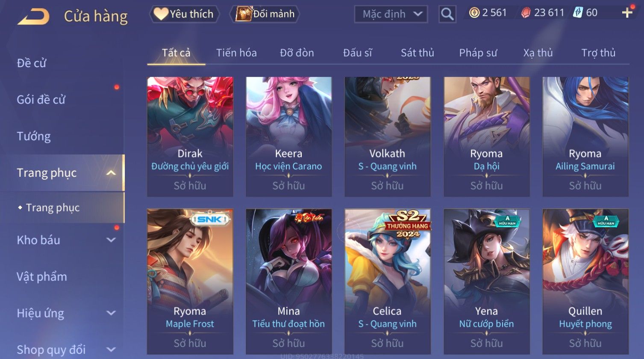Select the Tiến hóa tab

(x=236, y=53)
